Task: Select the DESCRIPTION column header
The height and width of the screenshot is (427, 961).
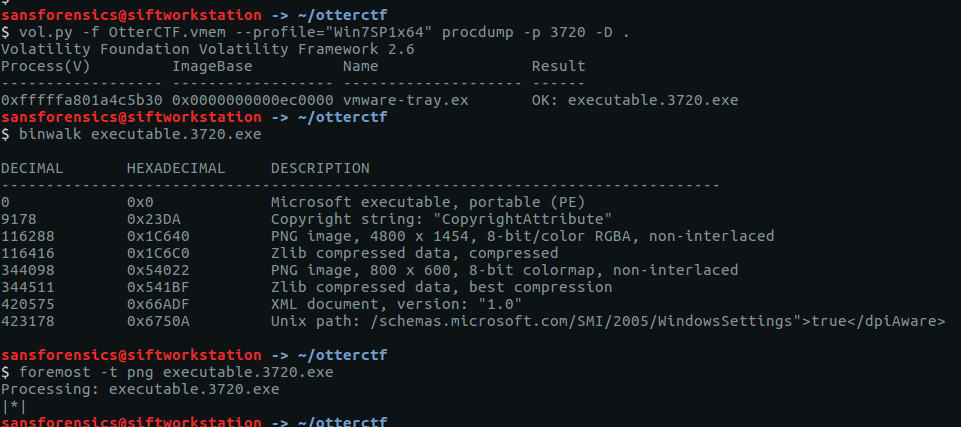Action: coord(320,168)
